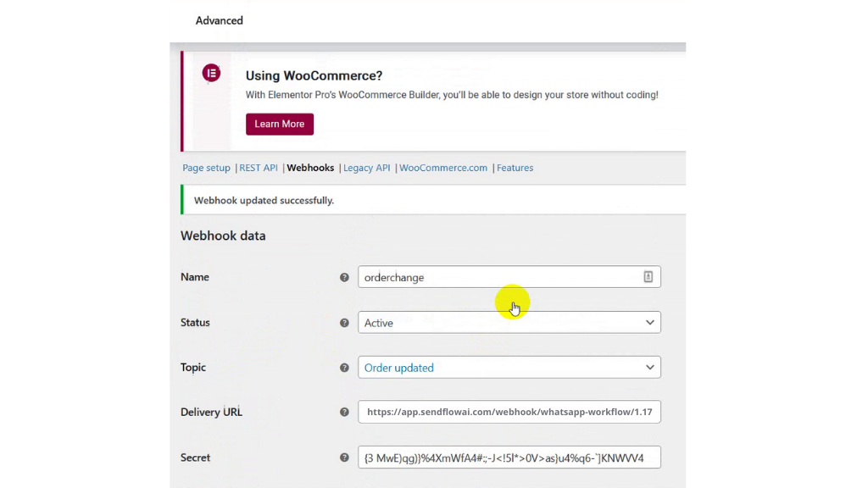
Task: Open the Legacy API section
Action: pyautogui.click(x=366, y=168)
